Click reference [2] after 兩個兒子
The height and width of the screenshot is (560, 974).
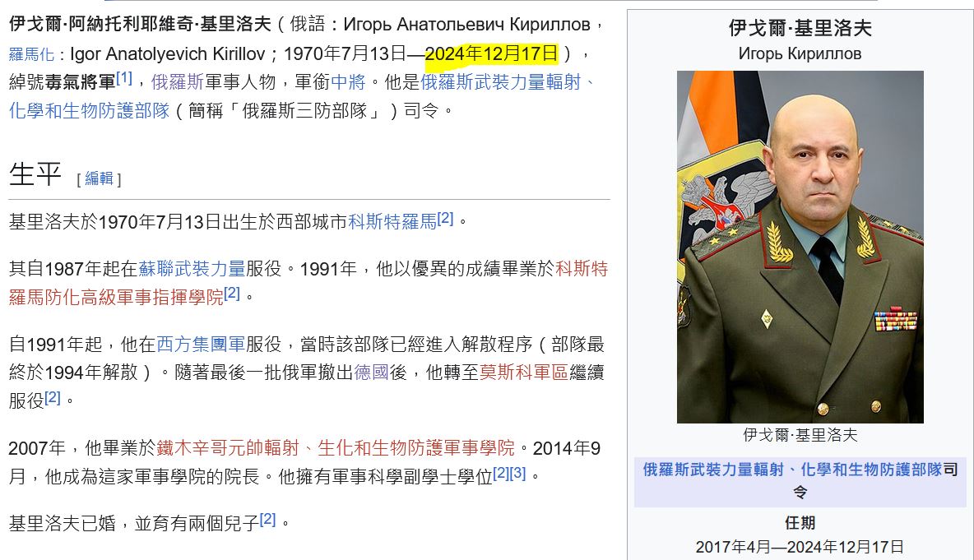pyautogui.click(x=267, y=520)
